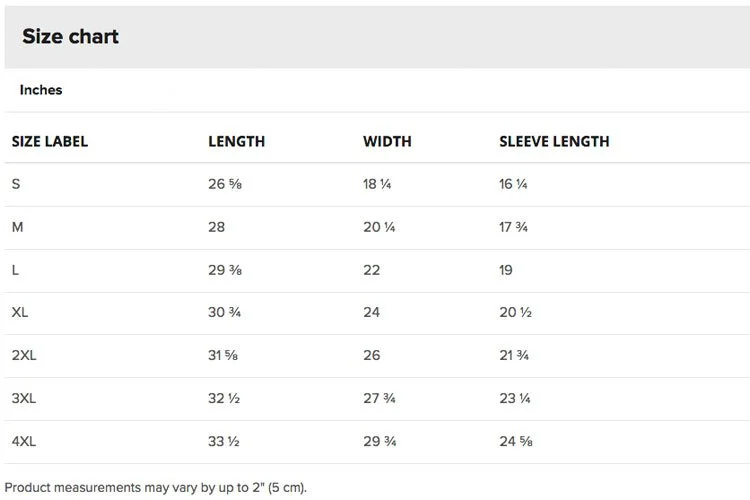Select the S size row label
The image size is (750, 500).
(16, 184)
